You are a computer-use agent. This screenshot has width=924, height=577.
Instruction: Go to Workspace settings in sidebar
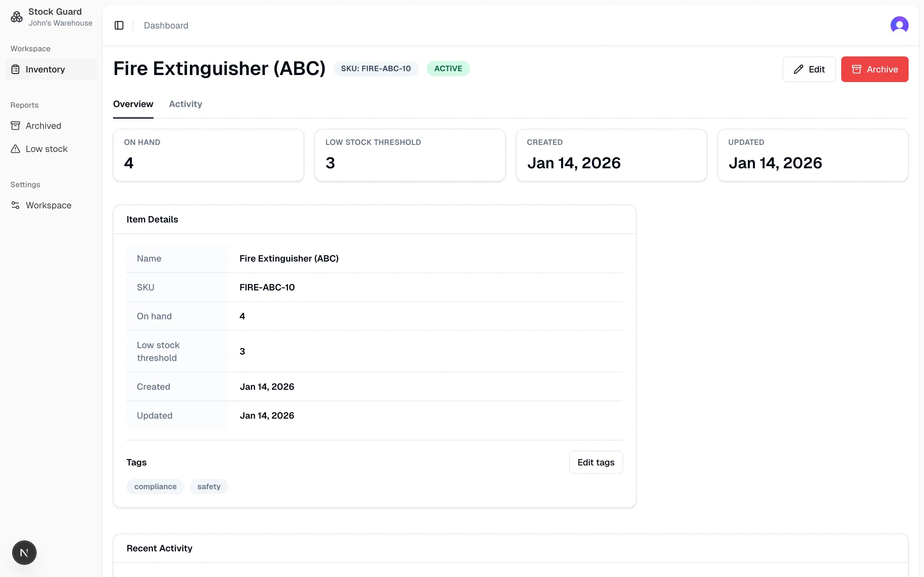[48, 205]
